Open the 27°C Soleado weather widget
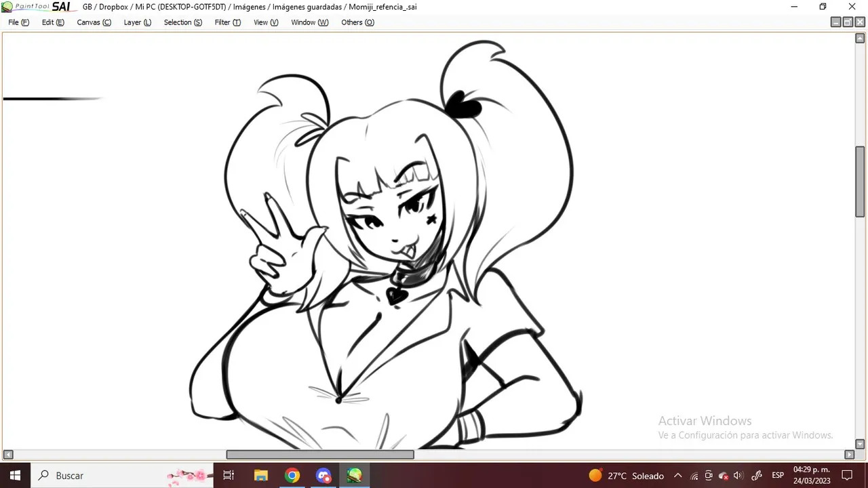 626,476
